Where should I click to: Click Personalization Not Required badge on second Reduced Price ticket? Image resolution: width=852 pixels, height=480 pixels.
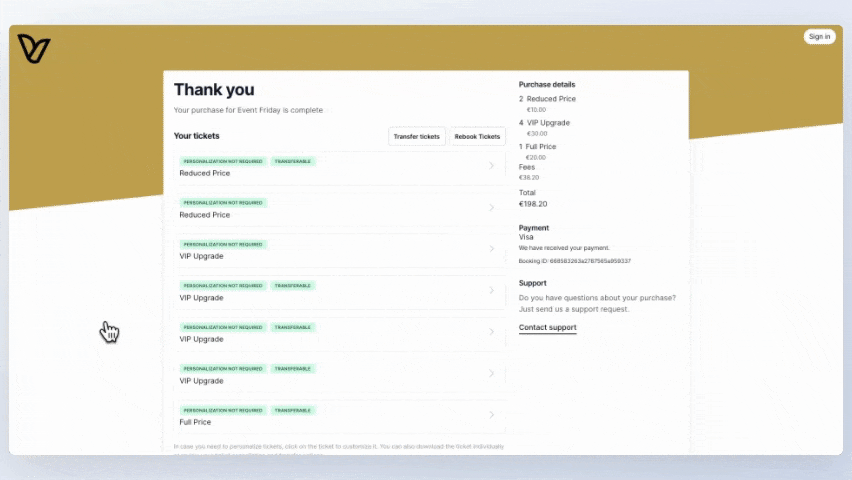[x=223, y=203]
